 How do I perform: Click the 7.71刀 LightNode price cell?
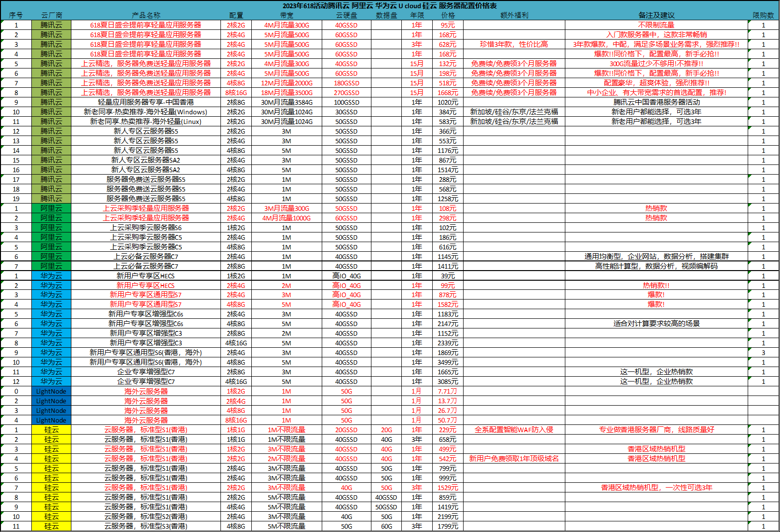point(448,392)
